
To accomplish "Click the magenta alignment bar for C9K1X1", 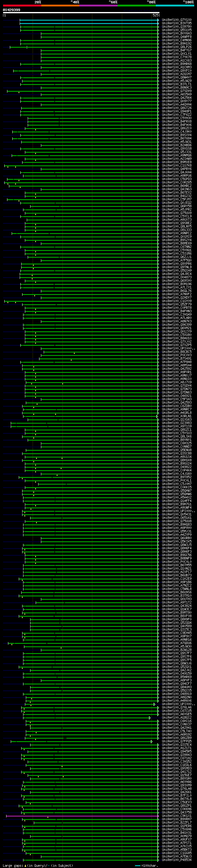I will pyautogui.click(x=82, y=816).
